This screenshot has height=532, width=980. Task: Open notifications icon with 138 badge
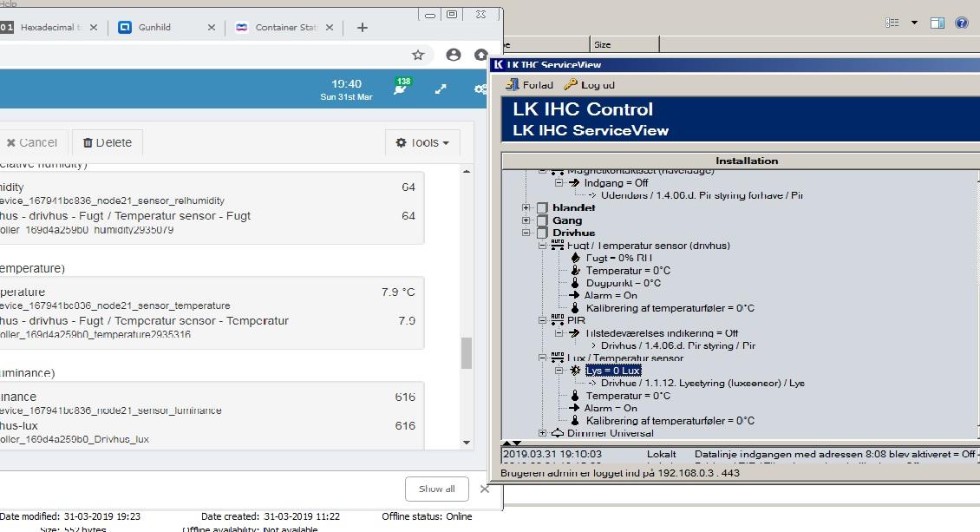click(x=401, y=88)
